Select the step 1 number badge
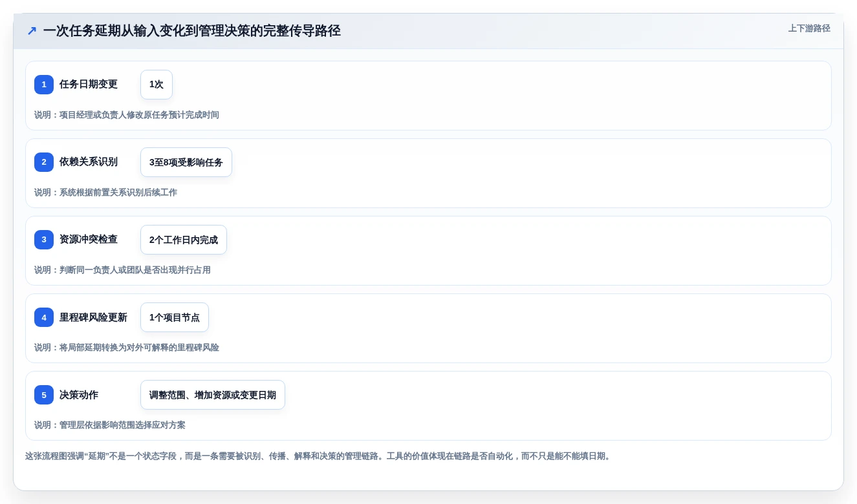857x504 pixels. click(44, 85)
